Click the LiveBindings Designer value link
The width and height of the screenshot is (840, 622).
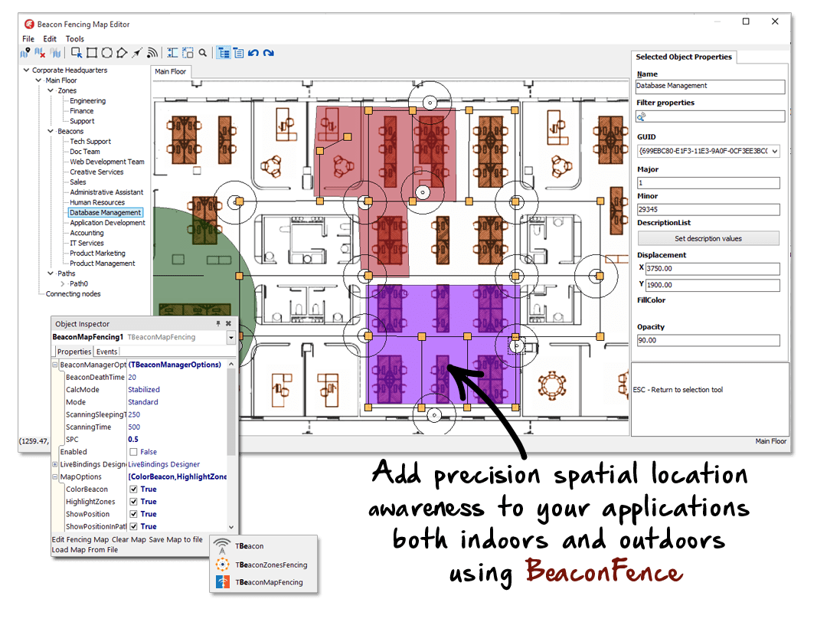click(164, 464)
